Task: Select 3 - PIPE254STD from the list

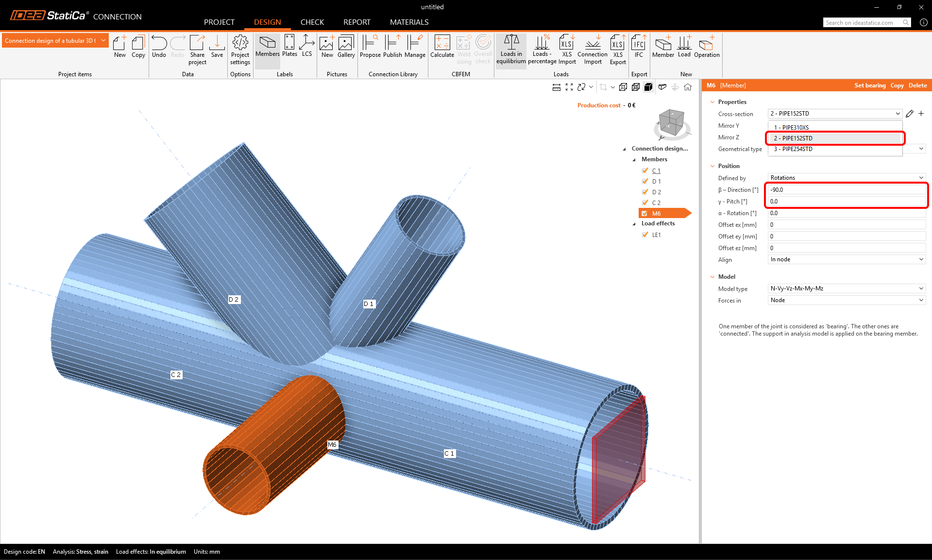Action: click(x=793, y=149)
